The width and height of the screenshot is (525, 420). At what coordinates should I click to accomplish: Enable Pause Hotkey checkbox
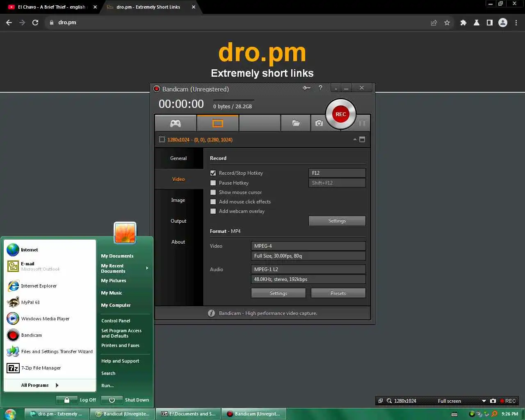click(x=213, y=183)
